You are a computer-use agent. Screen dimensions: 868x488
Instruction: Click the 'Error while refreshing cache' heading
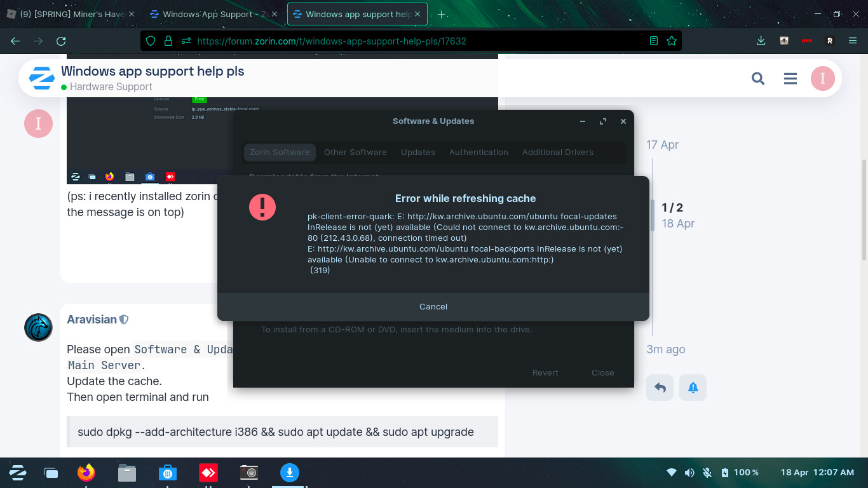pyautogui.click(x=465, y=199)
